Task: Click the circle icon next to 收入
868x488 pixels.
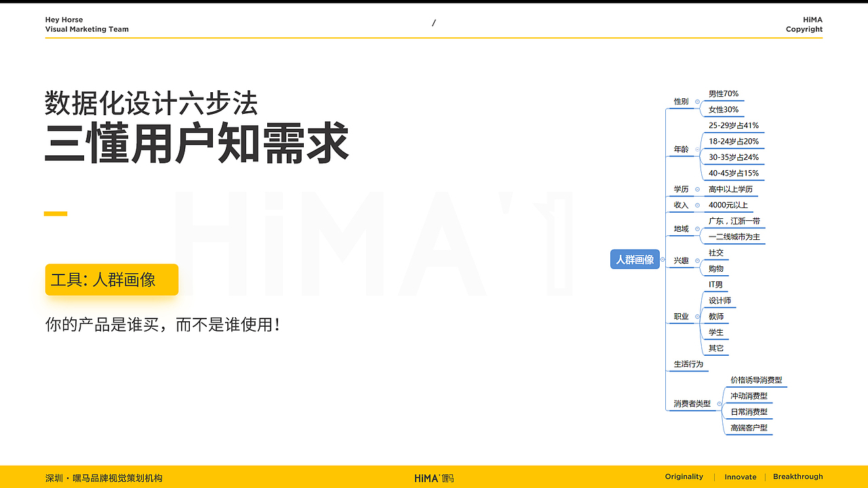Action: (698, 204)
